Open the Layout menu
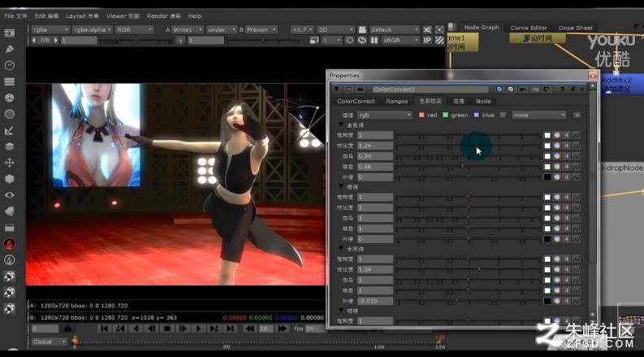The height and width of the screenshot is (357, 644). coord(82,16)
